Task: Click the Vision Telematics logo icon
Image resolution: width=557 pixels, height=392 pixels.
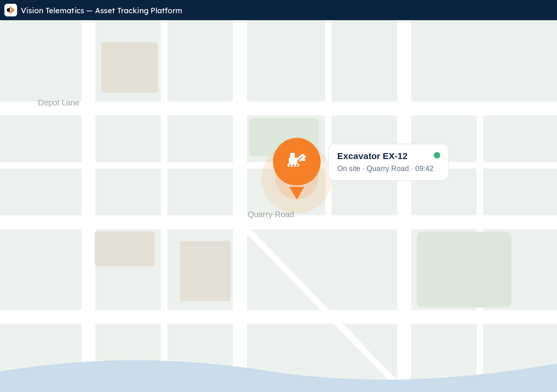Action: click(x=11, y=10)
